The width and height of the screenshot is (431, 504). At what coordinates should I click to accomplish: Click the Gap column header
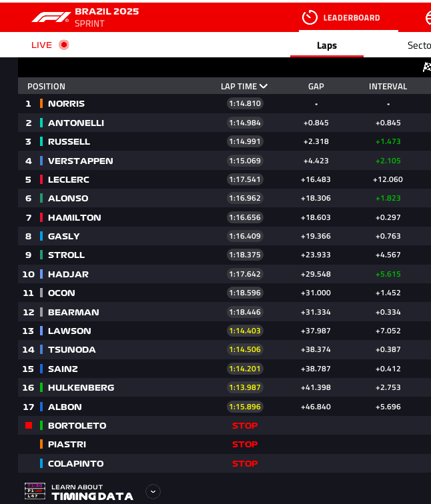point(316,87)
